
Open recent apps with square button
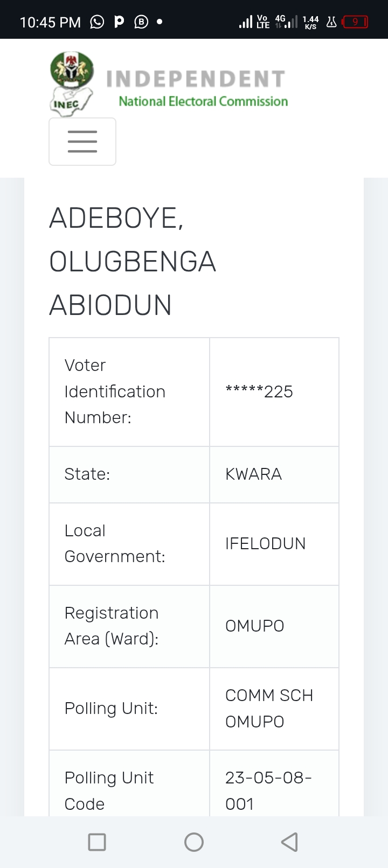[97, 842]
